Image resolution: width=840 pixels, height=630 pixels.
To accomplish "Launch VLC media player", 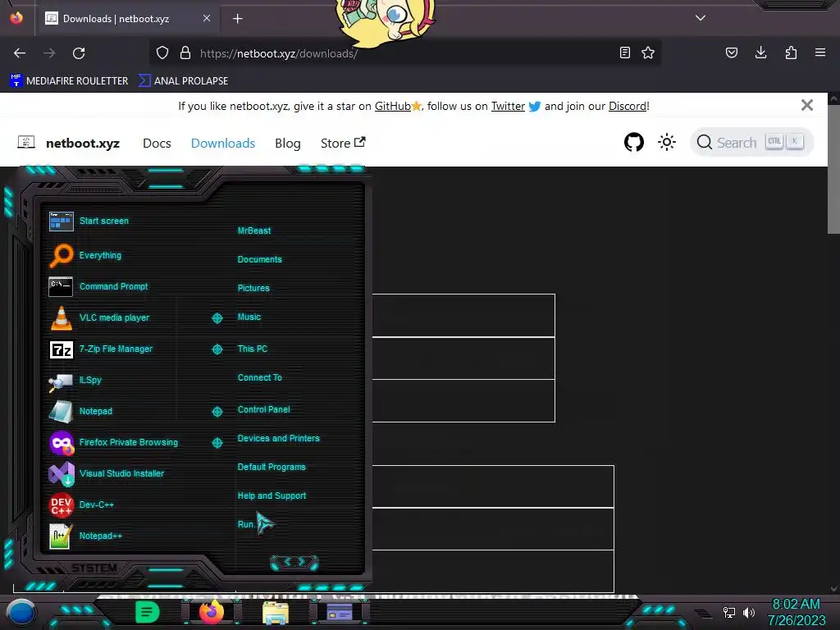I will click(x=99, y=317).
